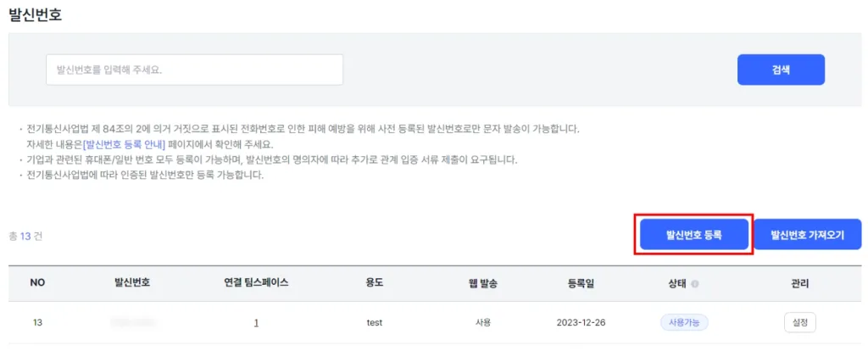Click the 발신번호 가져오기 button
The height and width of the screenshot is (351, 868).
(x=808, y=235)
